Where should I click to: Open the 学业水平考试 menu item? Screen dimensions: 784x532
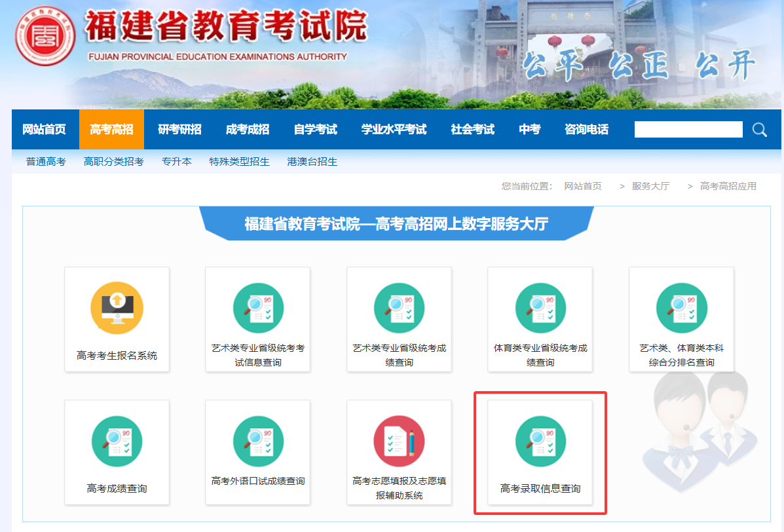point(394,130)
